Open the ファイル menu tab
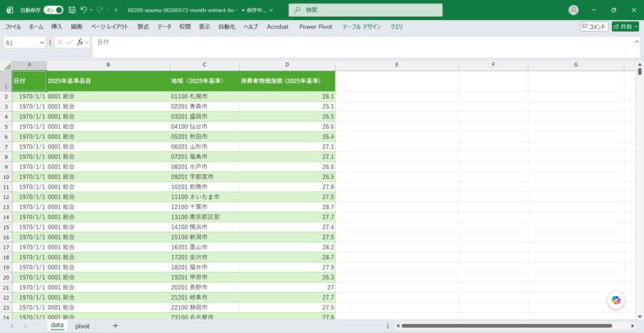Screen dimensions: 644x333 point(13,26)
